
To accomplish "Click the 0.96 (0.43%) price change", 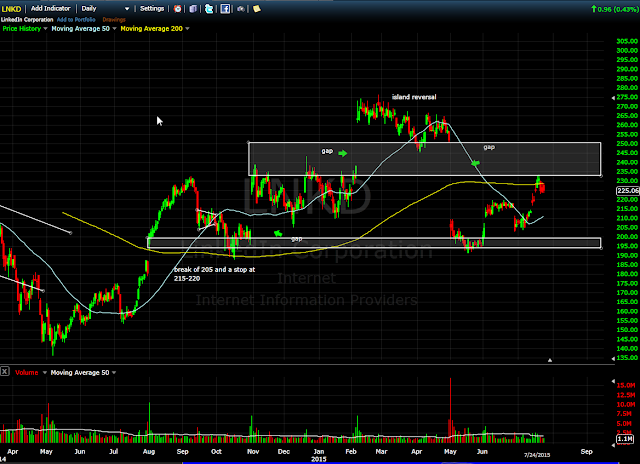I will click(x=614, y=9).
